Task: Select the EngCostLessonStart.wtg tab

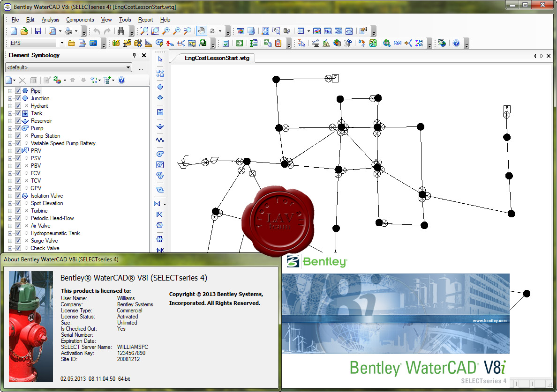Action: [217, 58]
